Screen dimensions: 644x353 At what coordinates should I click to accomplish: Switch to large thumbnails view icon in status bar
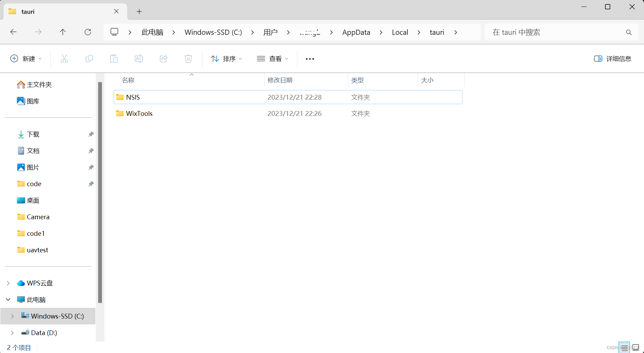point(636,347)
